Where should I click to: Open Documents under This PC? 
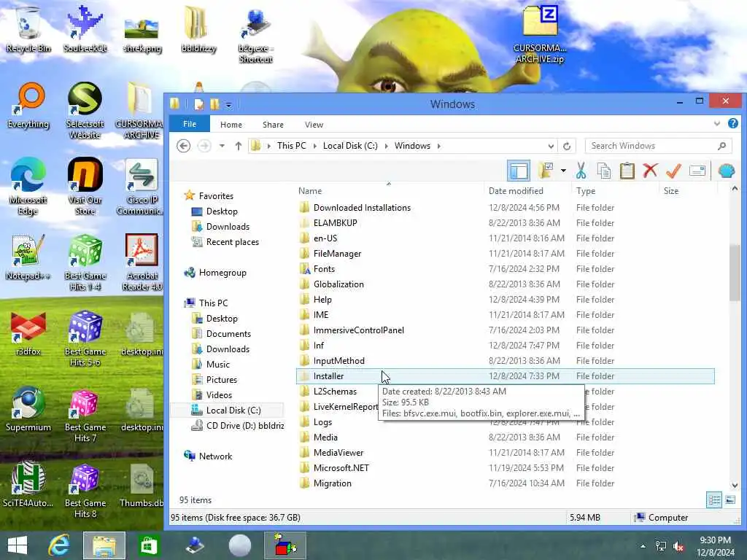pos(228,334)
